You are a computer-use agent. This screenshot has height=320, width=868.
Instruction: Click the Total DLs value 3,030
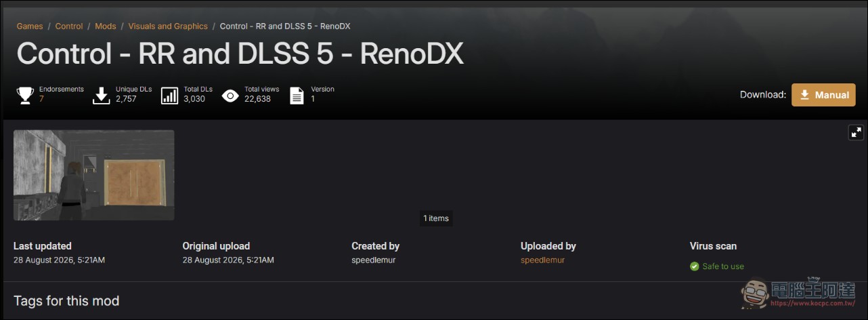(194, 99)
